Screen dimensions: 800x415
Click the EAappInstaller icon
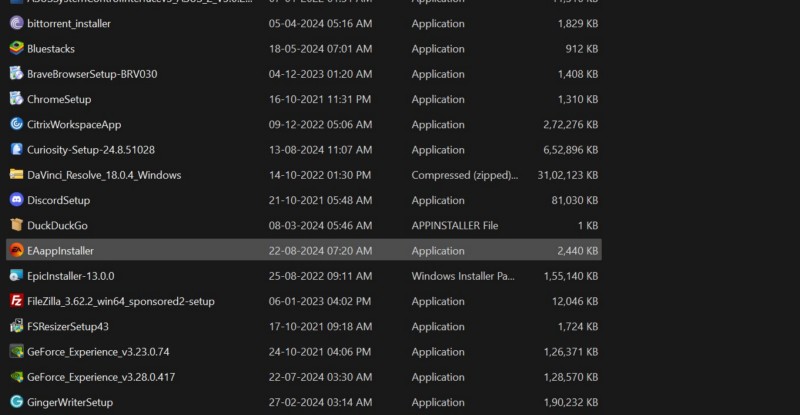[x=16, y=251]
